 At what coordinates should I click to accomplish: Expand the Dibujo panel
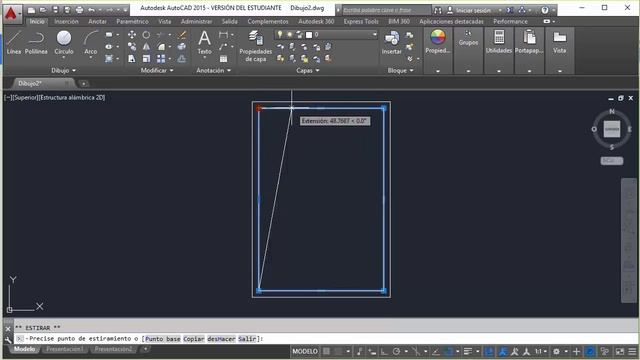point(63,70)
